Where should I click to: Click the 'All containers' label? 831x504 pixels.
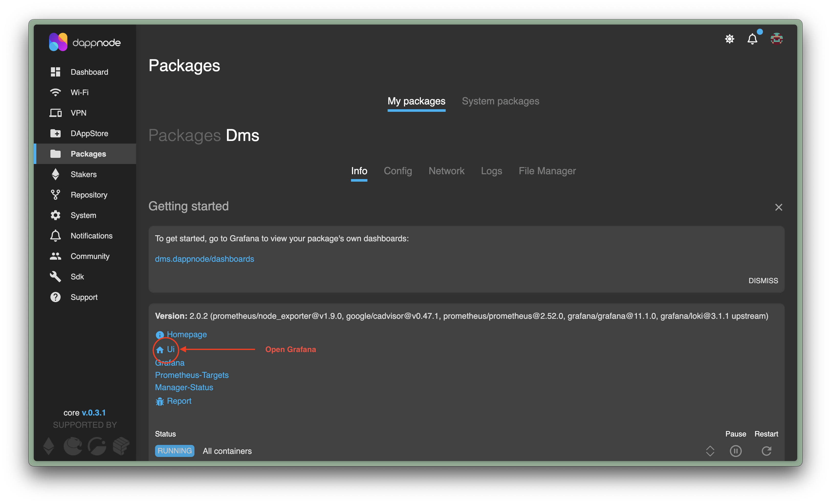click(227, 451)
